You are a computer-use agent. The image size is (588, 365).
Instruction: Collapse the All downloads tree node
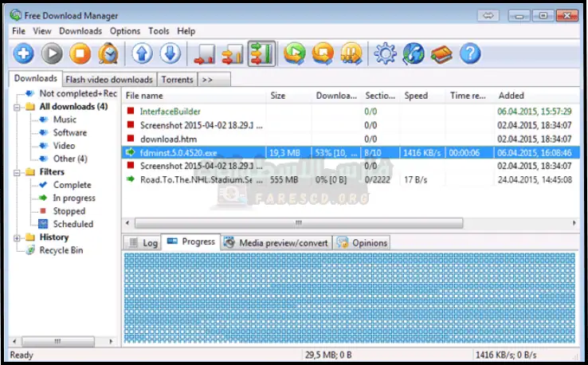pos(18,107)
